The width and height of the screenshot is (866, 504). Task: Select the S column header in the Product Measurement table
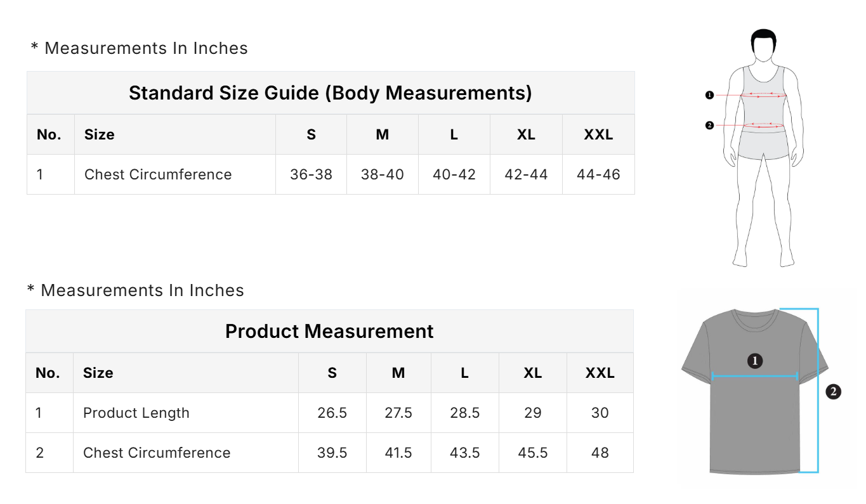coord(332,373)
